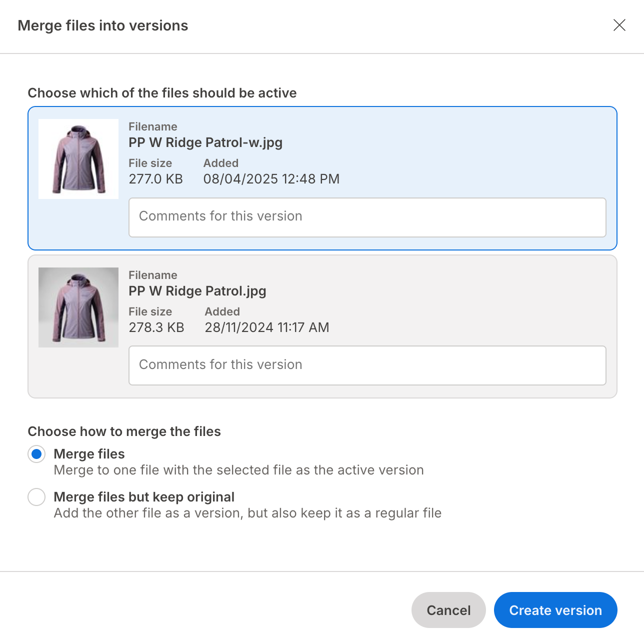This screenshot has width=644, height=644.
Task: Select Merge files but keep original radio
Action: (x=36, y=497)
